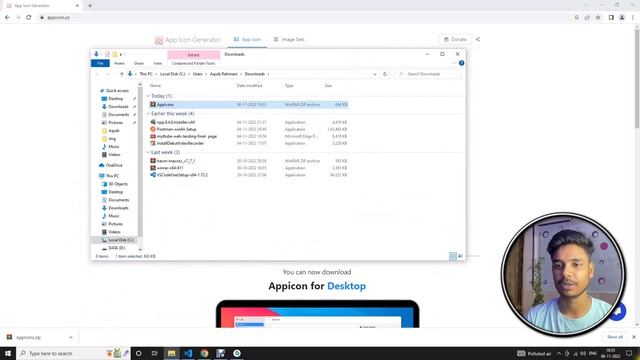The width and height of the screenshot is (640, 360).
Task: Click 'Users' in the breadcrumb path
Action: tap(198, 74)
